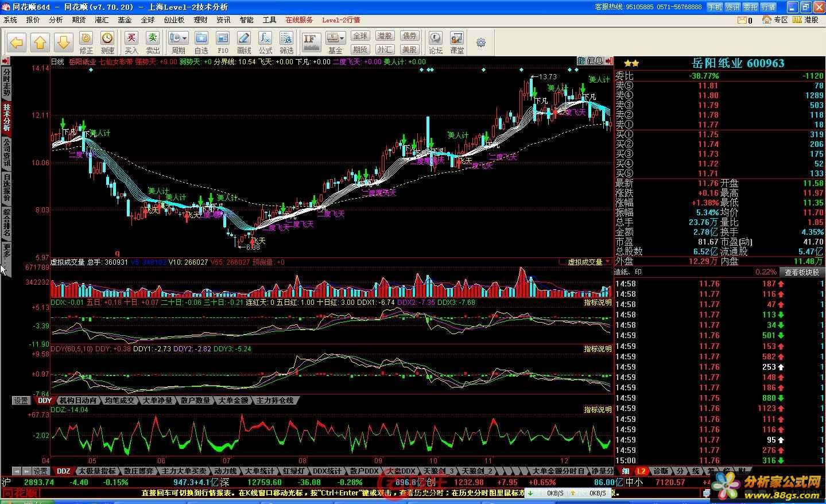Click the 港股 toolbar button

point(385,36)
